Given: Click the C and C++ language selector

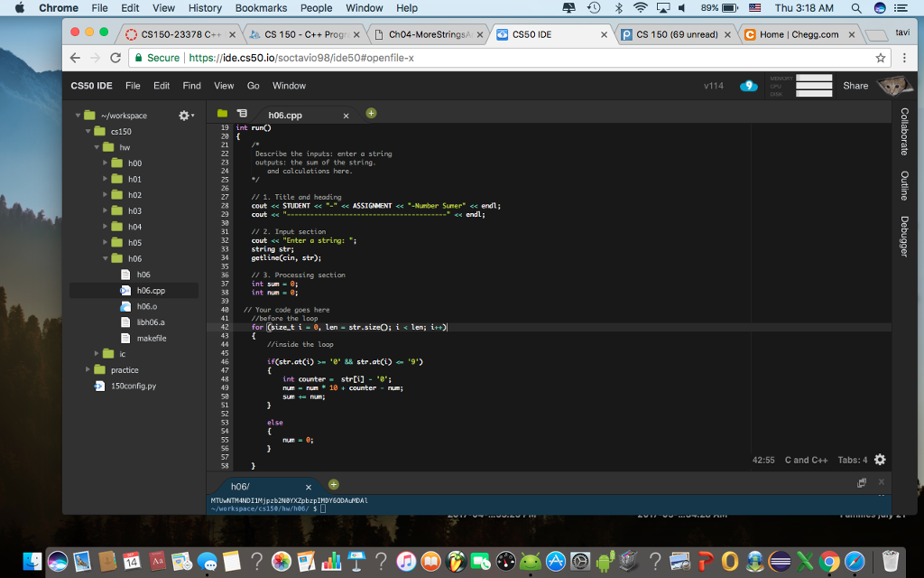Looking at the screenshot, I should [x=806, y=460].
